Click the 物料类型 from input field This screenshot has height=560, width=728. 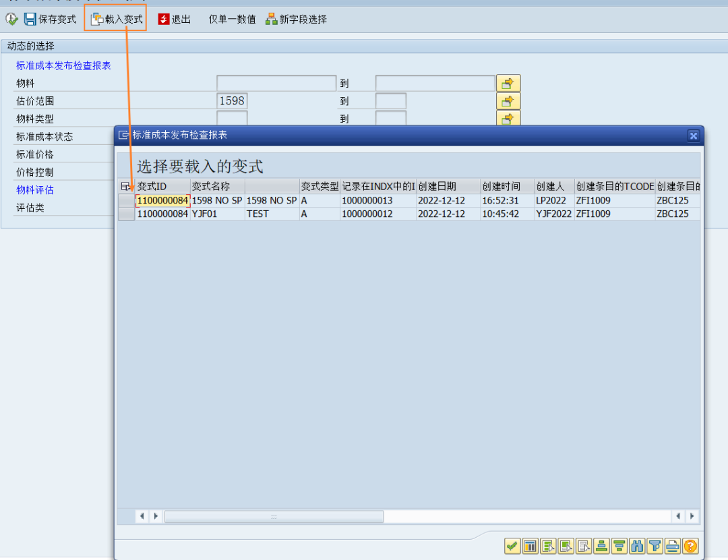[232, 118]
